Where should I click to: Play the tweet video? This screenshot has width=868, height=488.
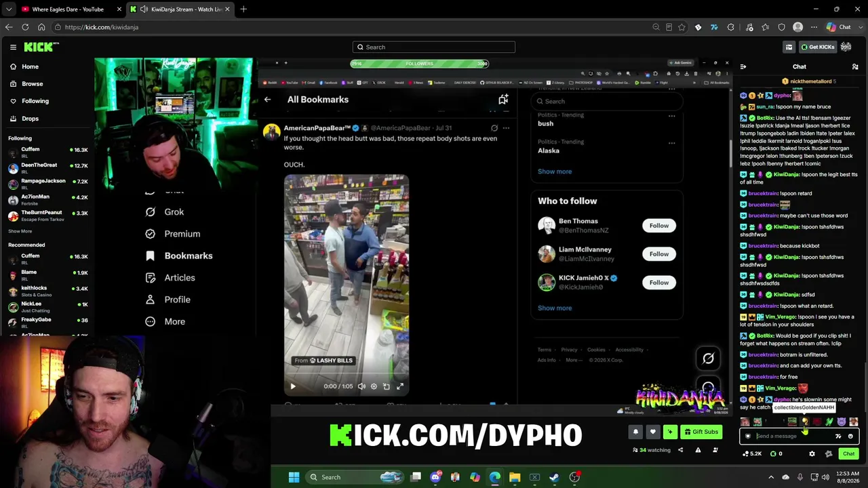293,386
